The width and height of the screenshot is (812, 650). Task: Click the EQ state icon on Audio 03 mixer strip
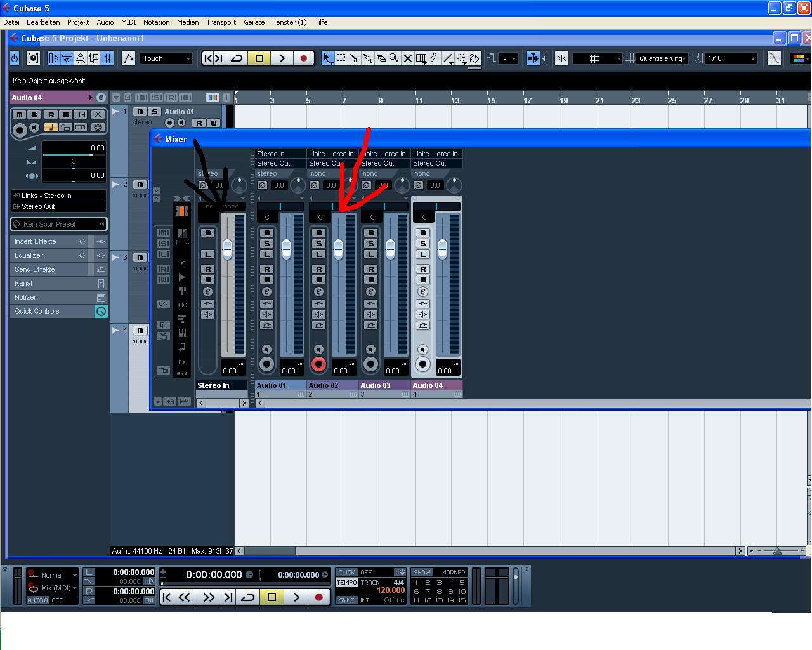point(371,315)
